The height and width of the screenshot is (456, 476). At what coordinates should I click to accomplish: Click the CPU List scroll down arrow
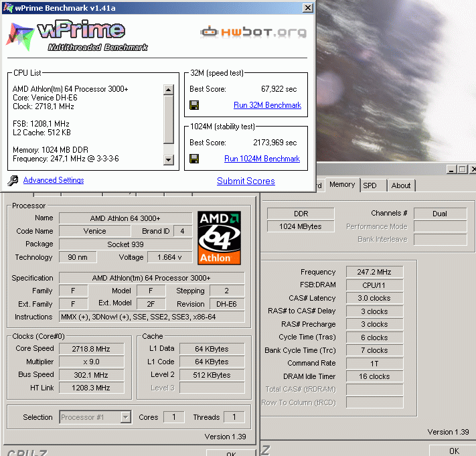pos(169,159)
